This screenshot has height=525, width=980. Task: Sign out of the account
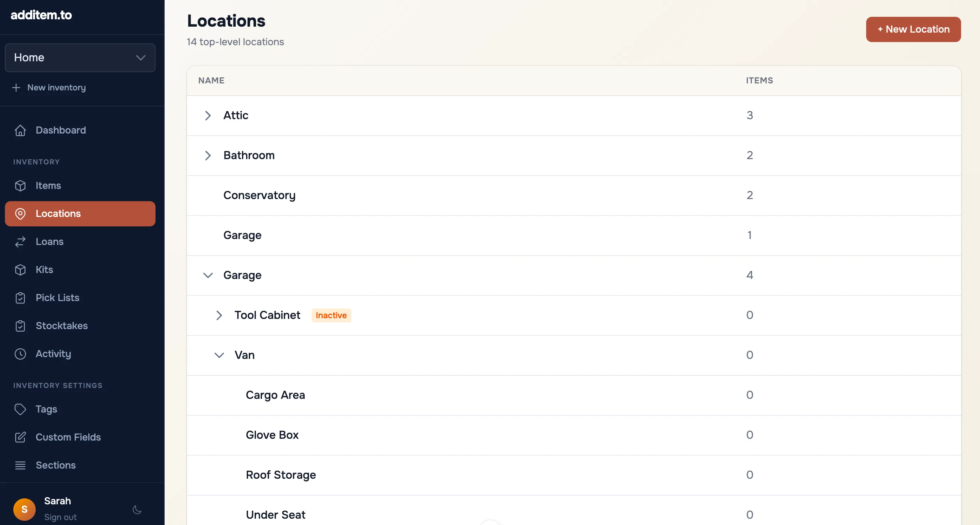60,517
